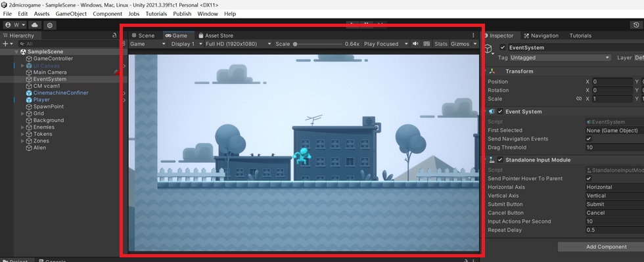The height and width of the screenshot is (262, 644).
Task: Open the undo history clock icon
Action: 636,25
